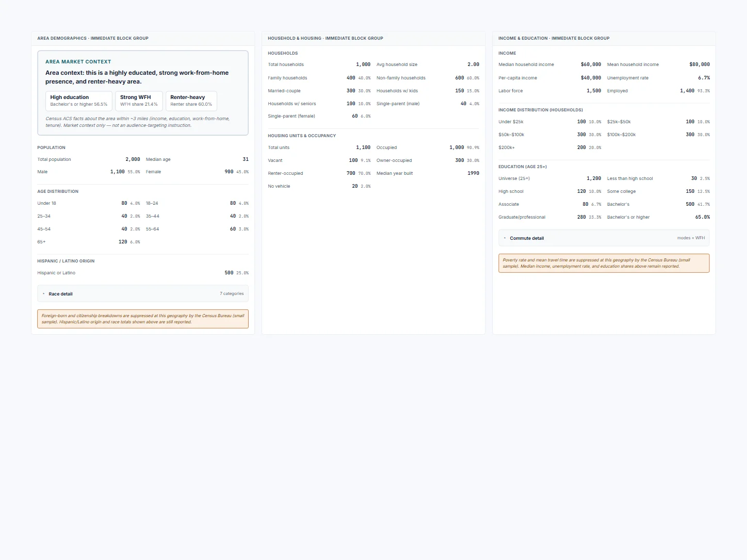Click the "Hispanic or Latino" row label
Image resolution: width=747 pixels, height=560 pixels.
56,273
